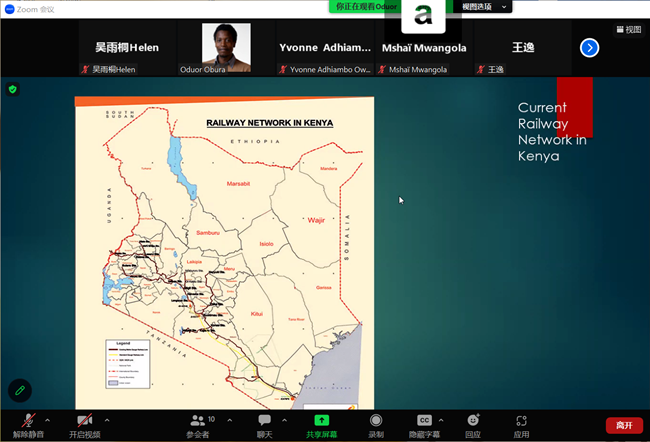Expand video options arrow beside 开启视频
The width and height of the screenshot is (650, 442).
107,419
